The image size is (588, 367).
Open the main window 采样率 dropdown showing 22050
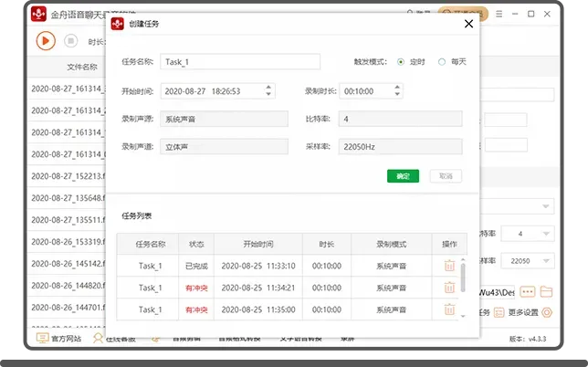coord(527,261)
